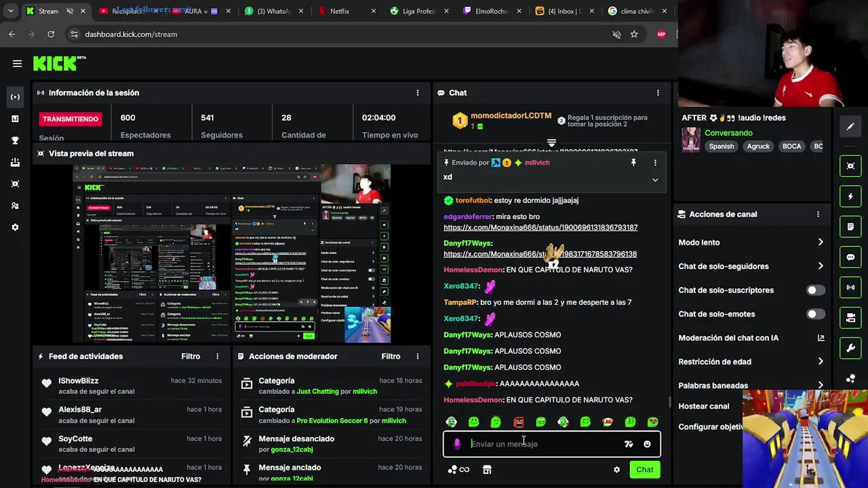Click the stream category avatar thumbnail

tap(691, 140)
